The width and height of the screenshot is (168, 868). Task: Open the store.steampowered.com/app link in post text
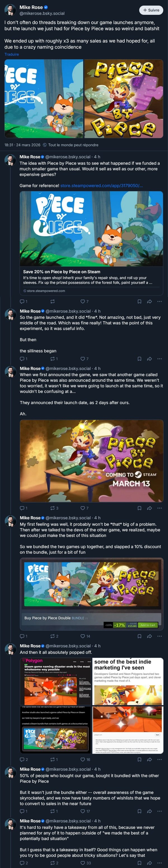tap(101, 186)
